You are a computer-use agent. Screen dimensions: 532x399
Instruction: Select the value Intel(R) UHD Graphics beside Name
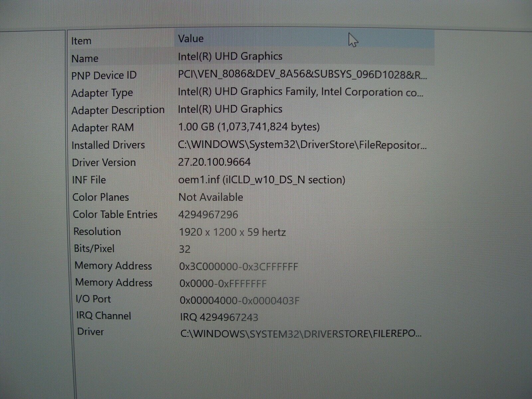click(x=230, y=56)
